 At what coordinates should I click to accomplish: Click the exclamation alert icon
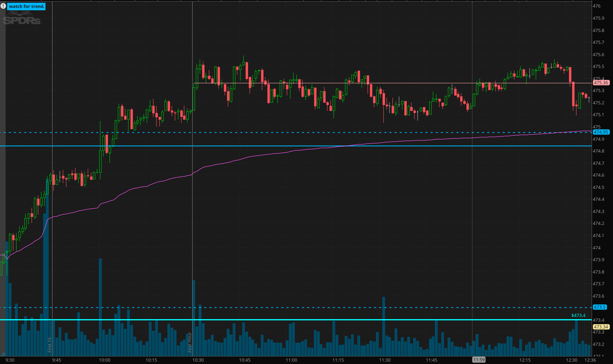coord(3,6)
